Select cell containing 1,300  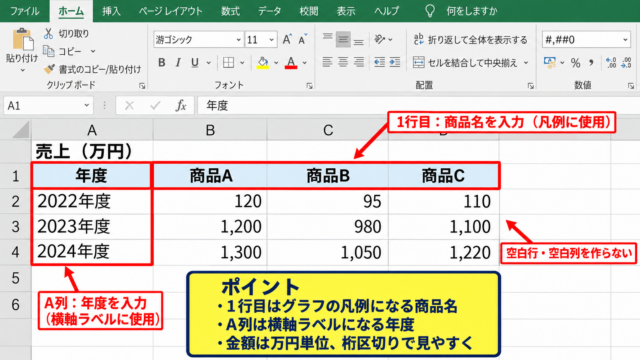click(210, 252)
